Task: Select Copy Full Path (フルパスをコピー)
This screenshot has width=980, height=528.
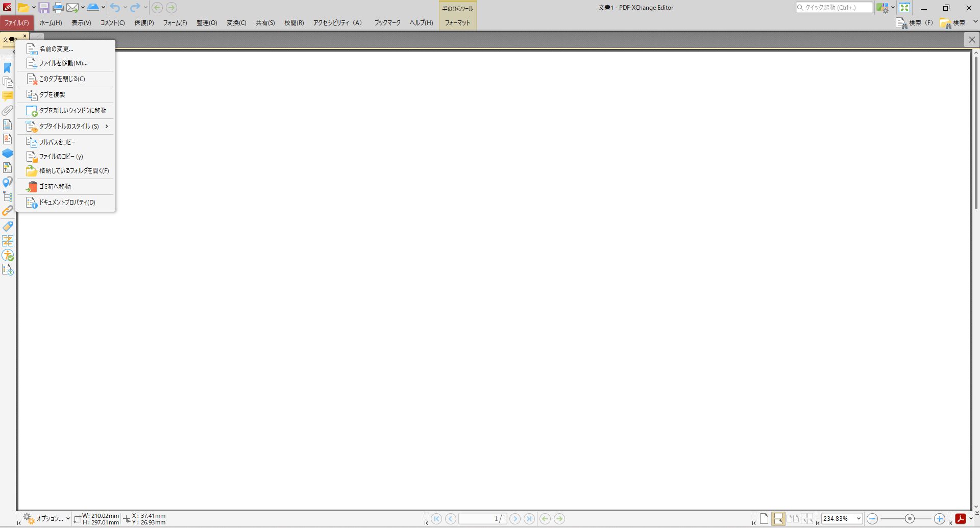Action: (65, 142)
